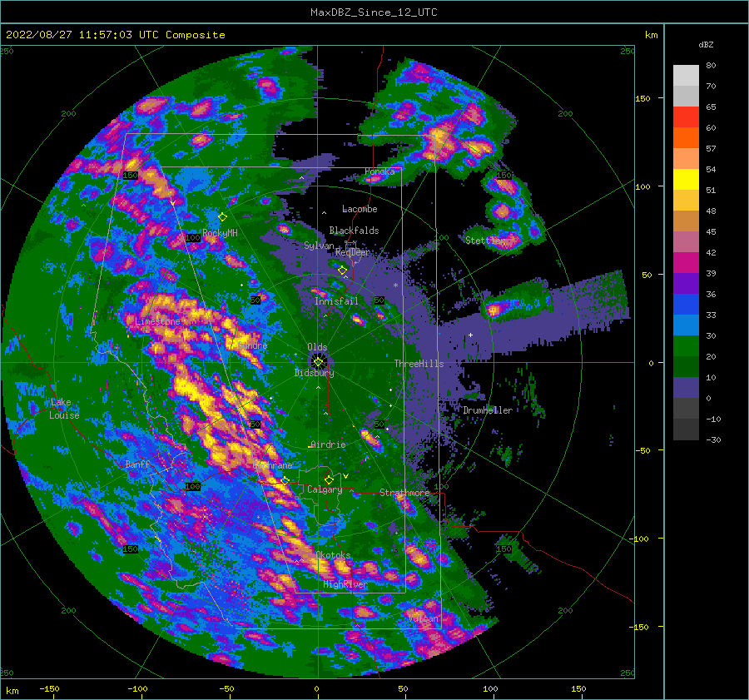Select the Okotoks label
The height and width of the screenshot is (700, 749).
pos(333,554)
